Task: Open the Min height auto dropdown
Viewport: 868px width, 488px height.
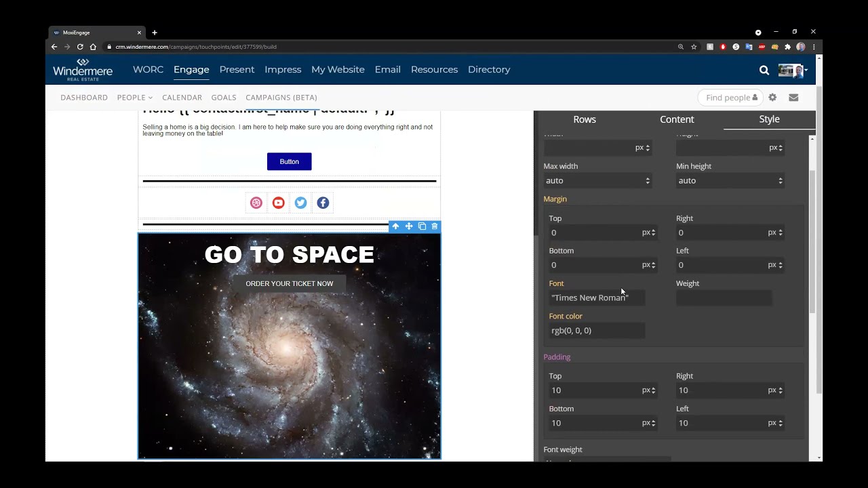Action: click(x=730, y=180)
